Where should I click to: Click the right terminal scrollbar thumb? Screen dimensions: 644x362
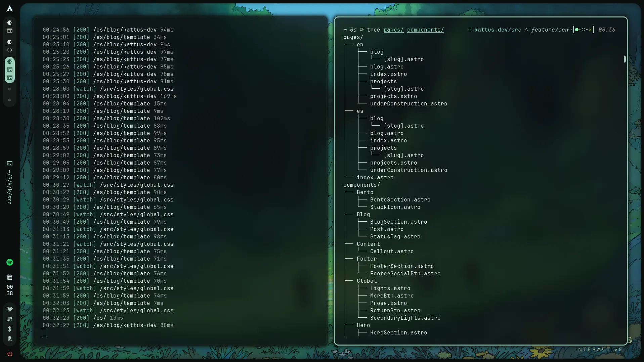[625, 59]
